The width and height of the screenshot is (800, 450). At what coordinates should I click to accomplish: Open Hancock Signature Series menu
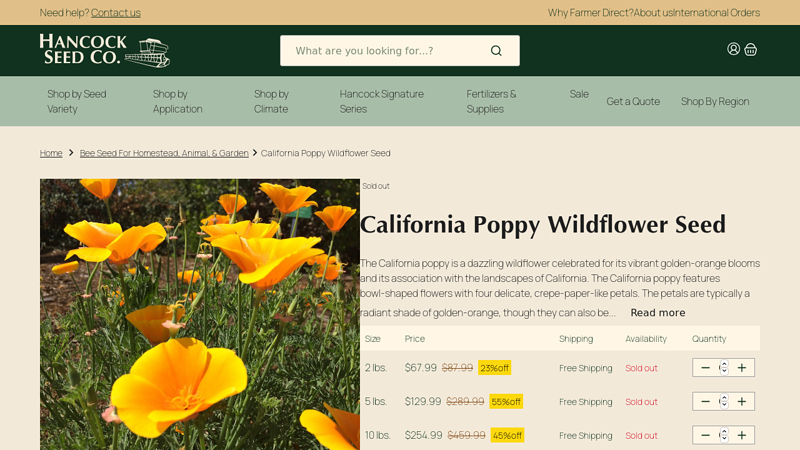[382, 101]
